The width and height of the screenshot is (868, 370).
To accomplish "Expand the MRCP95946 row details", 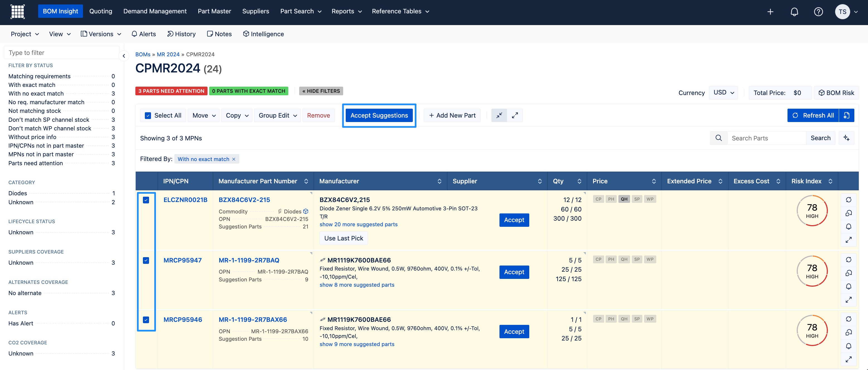I will click(849, 359).
